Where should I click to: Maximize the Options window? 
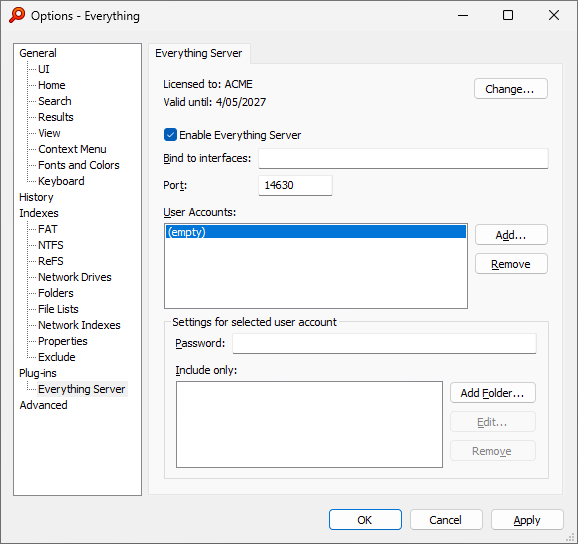508,15
